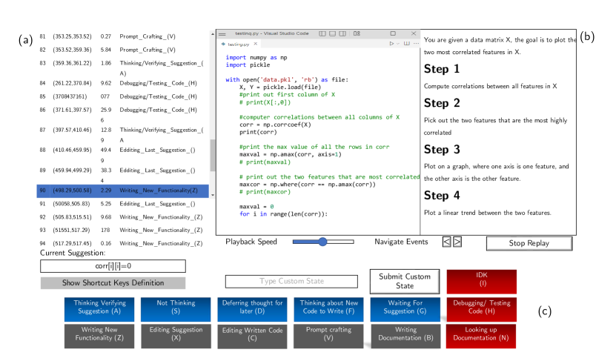Click the 'Step 1' heading in task panel
The height and width of the screenshot is (364, 616).
(442, 69)
